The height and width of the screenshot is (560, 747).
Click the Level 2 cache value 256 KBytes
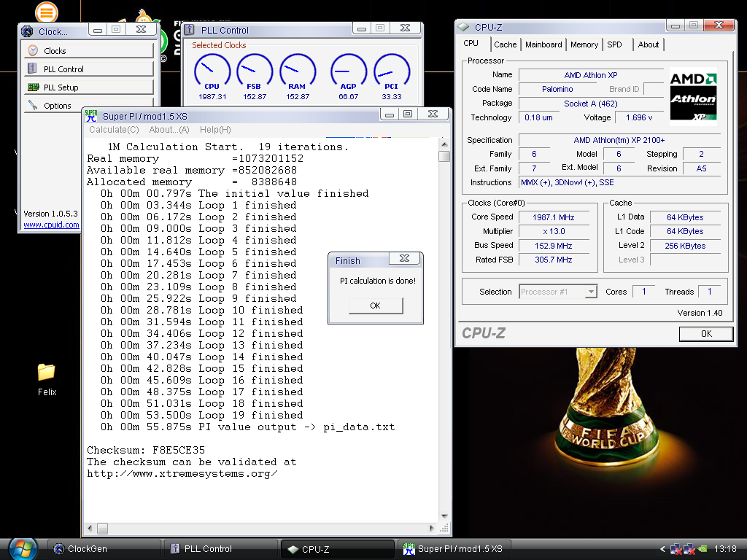pyautogui.click(x=685, y=246)
